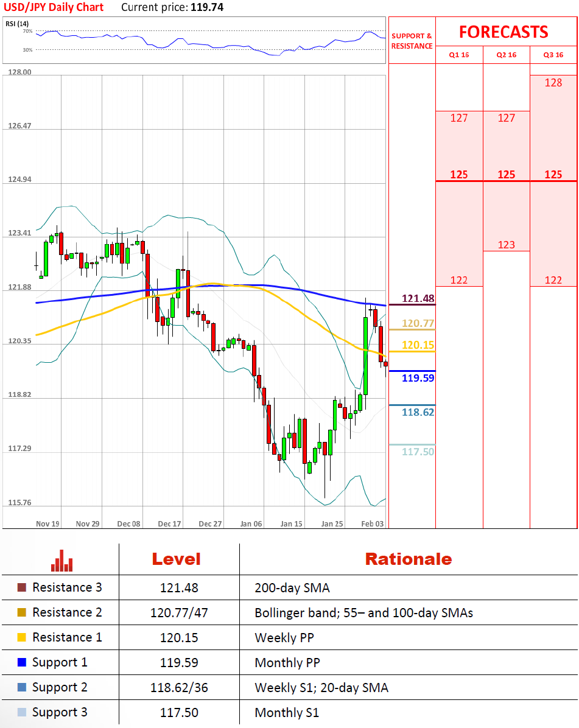Image resolution: width=579 pixels, height=728 pixels.
Task: Click the 122 forecast value in Q1 16
Action: (x=458, y=280)
